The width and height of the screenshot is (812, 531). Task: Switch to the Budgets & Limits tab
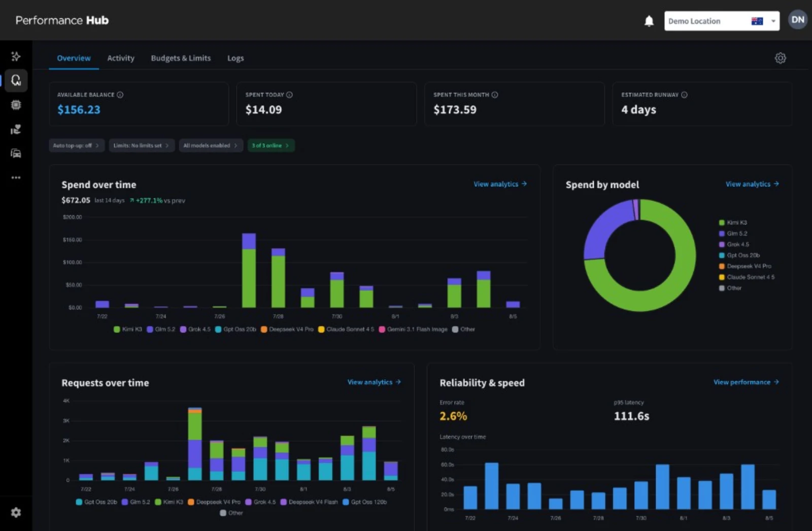181,58
